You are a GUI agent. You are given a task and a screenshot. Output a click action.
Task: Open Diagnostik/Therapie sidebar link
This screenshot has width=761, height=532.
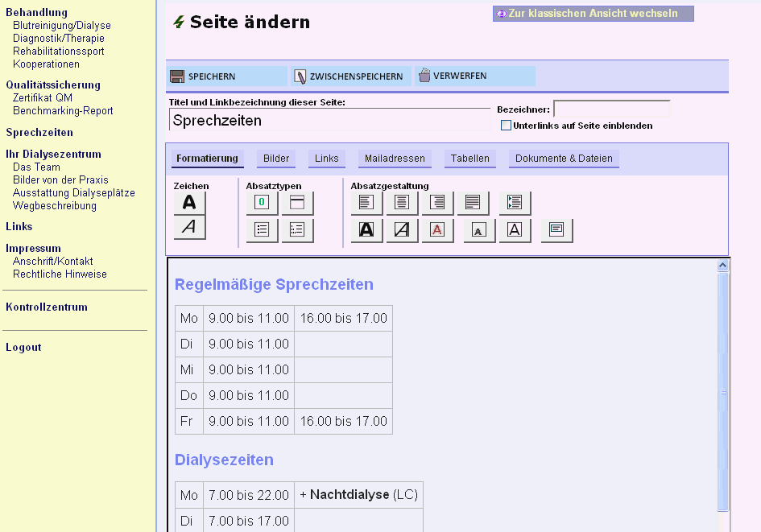coord(58,39)
